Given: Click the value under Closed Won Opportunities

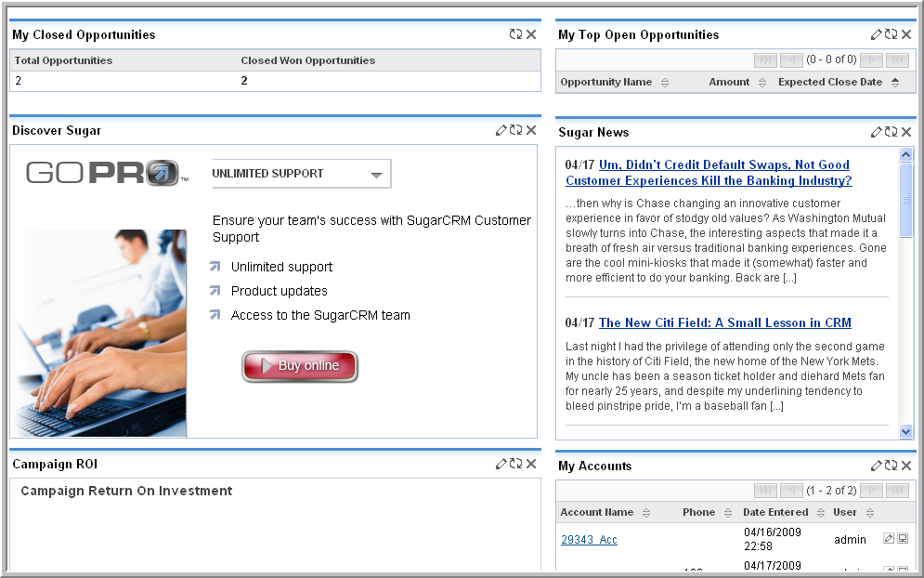Looking at the screenshot, I should 244,81.
